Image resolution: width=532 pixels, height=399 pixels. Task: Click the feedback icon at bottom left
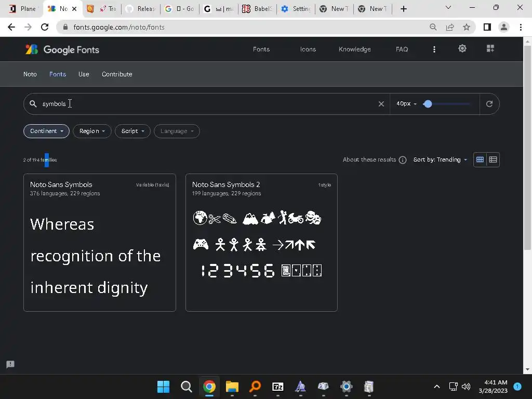click(10, 364)
